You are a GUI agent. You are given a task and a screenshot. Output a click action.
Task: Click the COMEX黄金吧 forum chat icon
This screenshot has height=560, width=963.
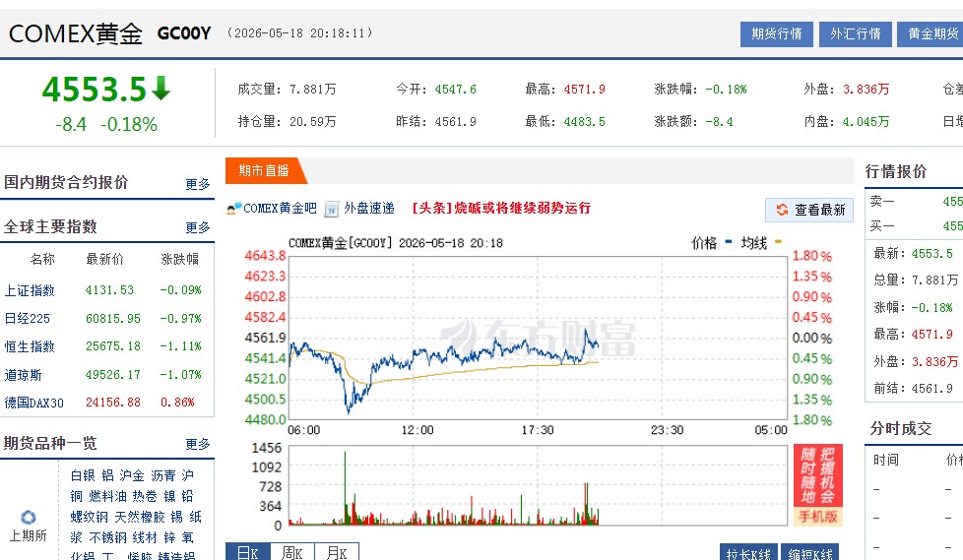[234, 209]
